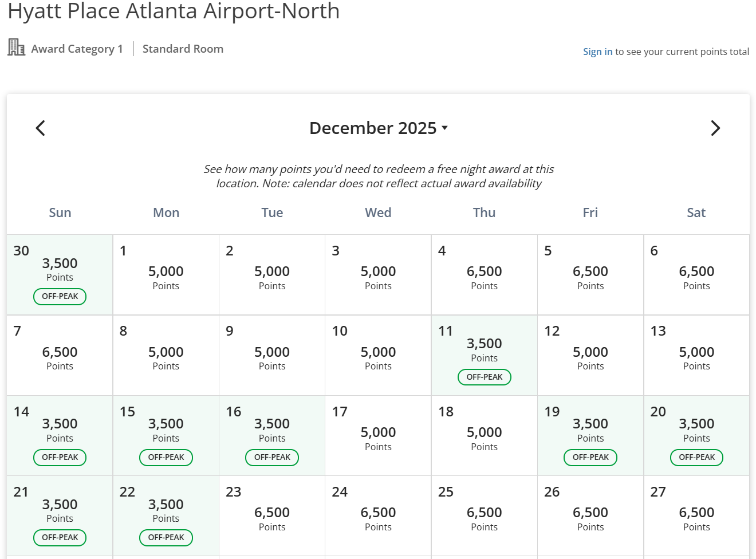
Task: Expand the month picker via small triangle
Action: pyautogui.click(x=445, y=129)
